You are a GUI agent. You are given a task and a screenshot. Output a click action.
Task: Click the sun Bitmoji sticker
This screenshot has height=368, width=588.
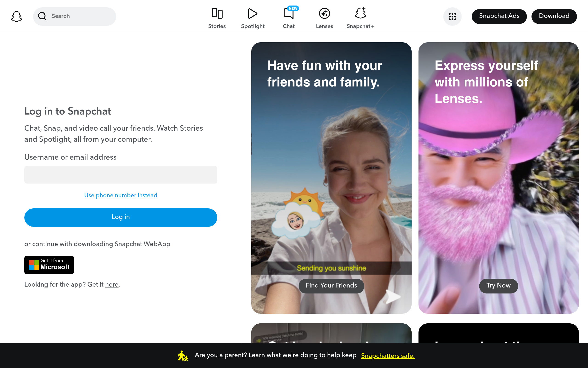(298, 213)
